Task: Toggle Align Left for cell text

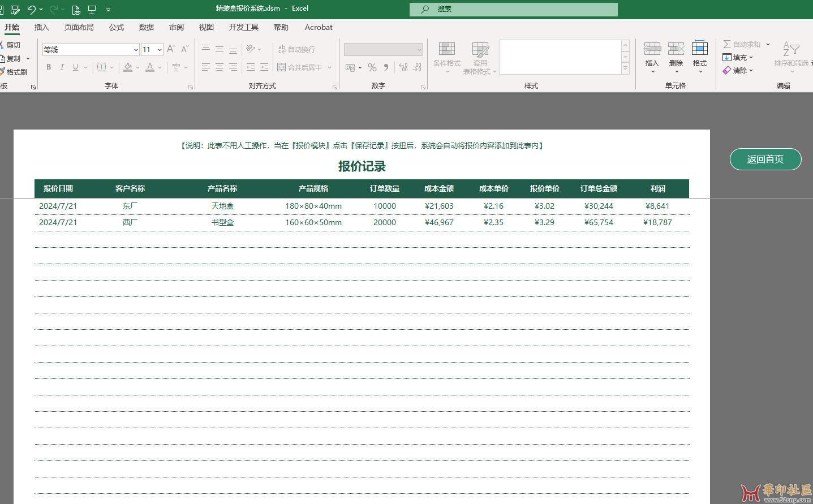Action: [206, 67]
